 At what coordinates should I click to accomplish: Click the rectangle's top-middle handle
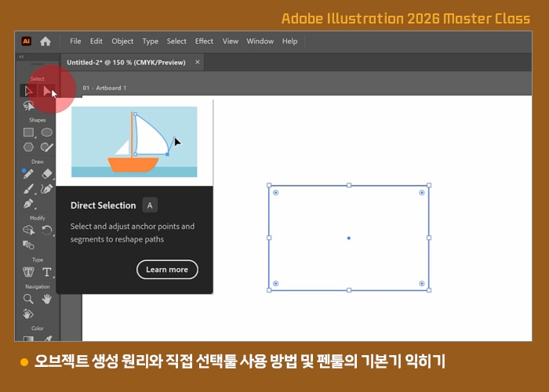pos(349,185)
